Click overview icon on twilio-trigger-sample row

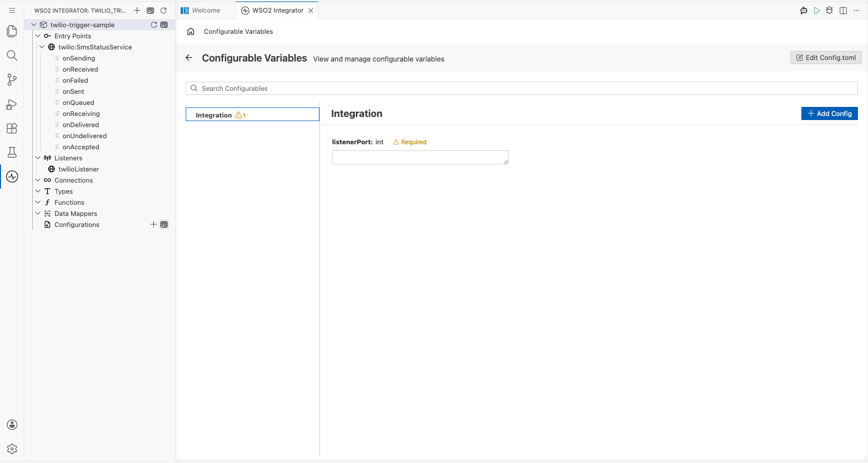click(164, 25)
